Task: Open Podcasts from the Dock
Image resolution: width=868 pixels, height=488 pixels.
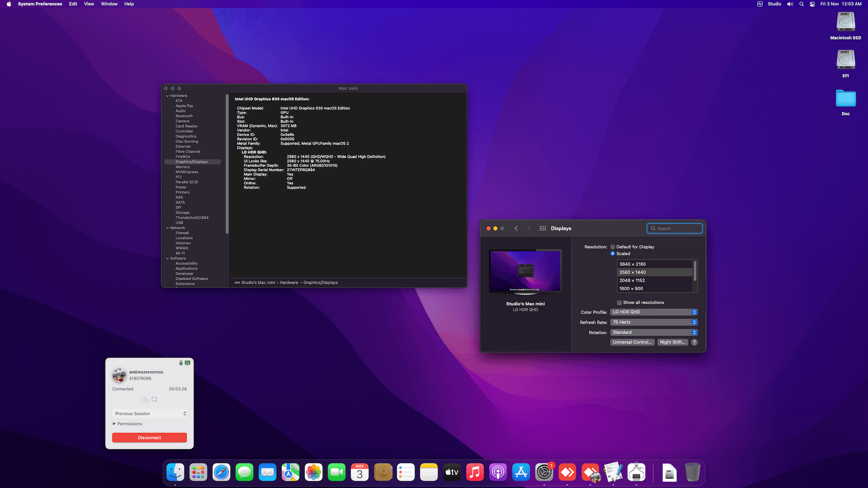Action: 498,473
